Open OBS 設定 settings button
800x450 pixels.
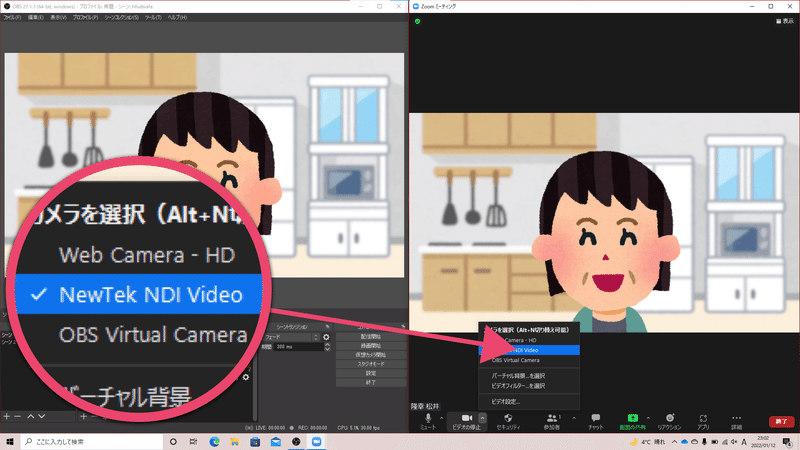[371, 373]
